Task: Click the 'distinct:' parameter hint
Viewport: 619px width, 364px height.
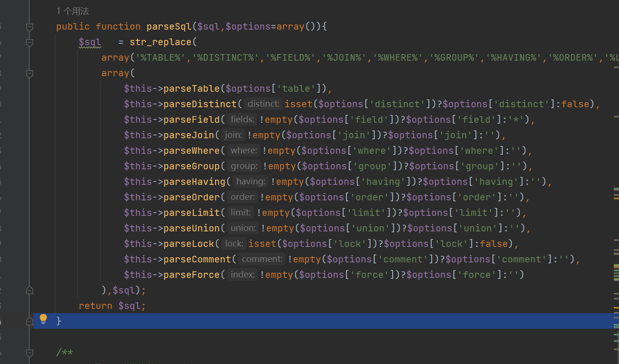Action: [x=264, y=104]
